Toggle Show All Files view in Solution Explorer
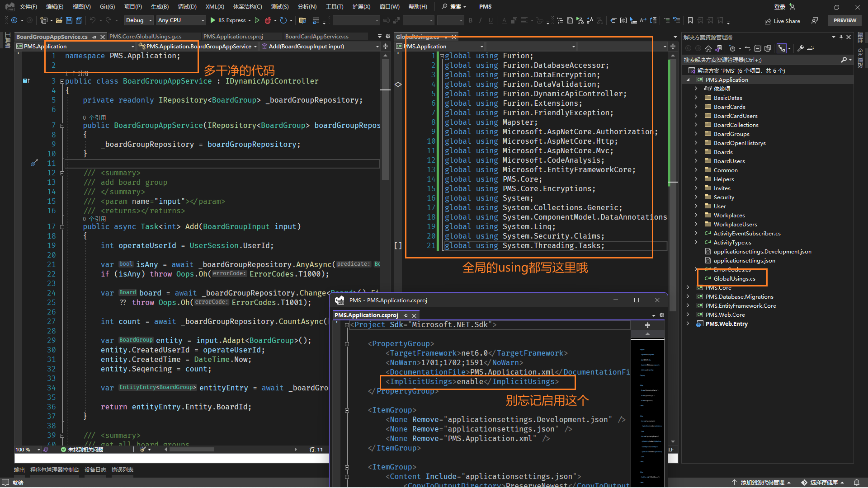 768,48
